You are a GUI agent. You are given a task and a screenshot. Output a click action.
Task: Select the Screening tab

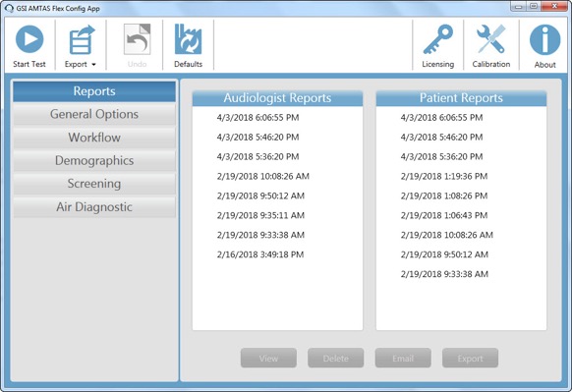pyautogui.click(x=94, y=184)
